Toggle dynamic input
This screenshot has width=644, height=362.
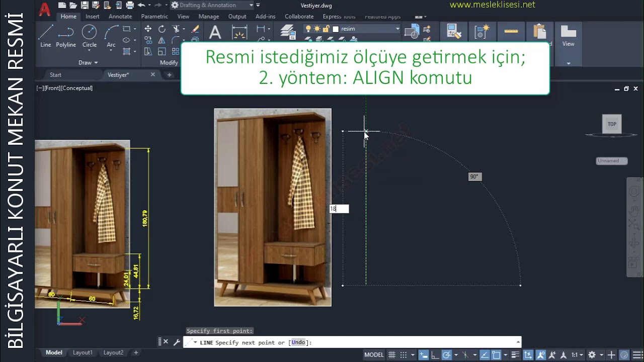423,355
